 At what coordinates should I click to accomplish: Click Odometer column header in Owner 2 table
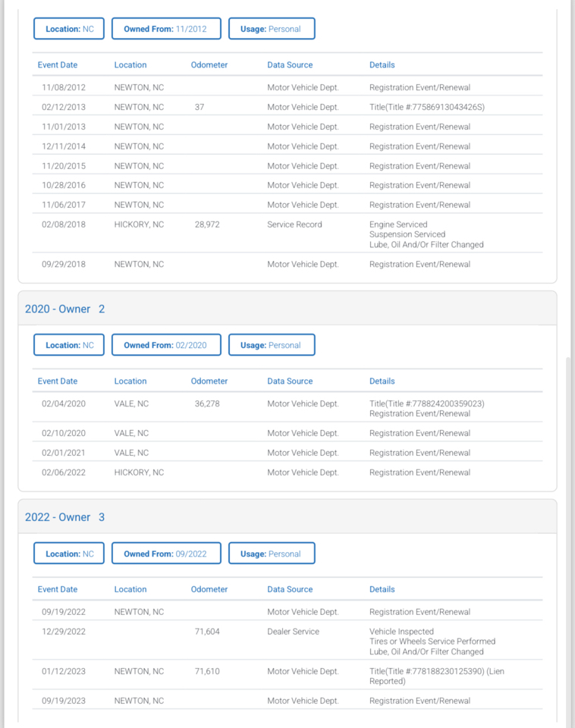click(209, 381)
